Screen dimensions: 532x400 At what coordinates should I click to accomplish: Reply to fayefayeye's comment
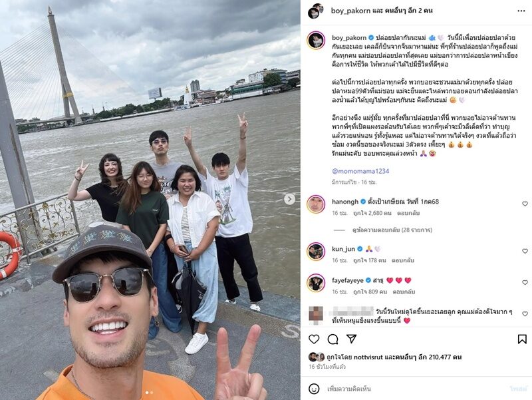point(404,292)
